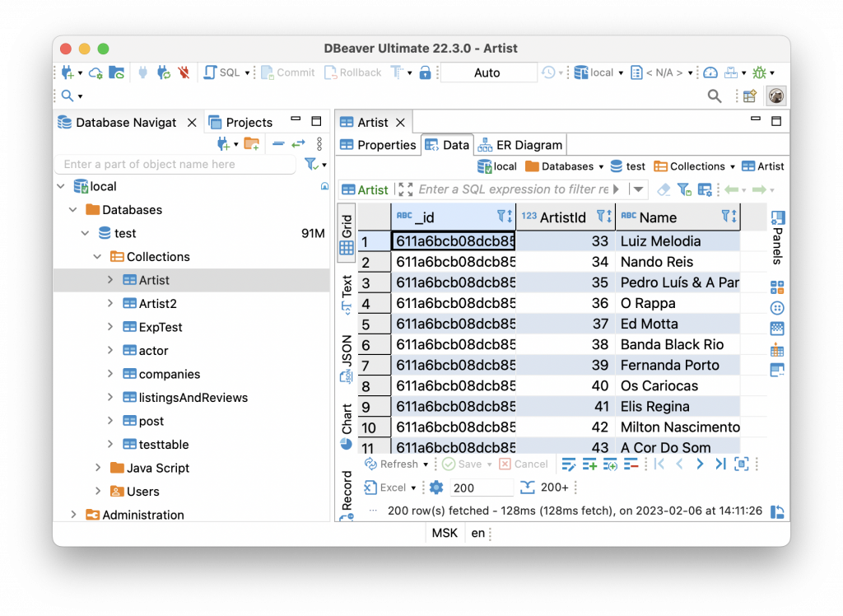Switch to Grid view side tab

347,234
